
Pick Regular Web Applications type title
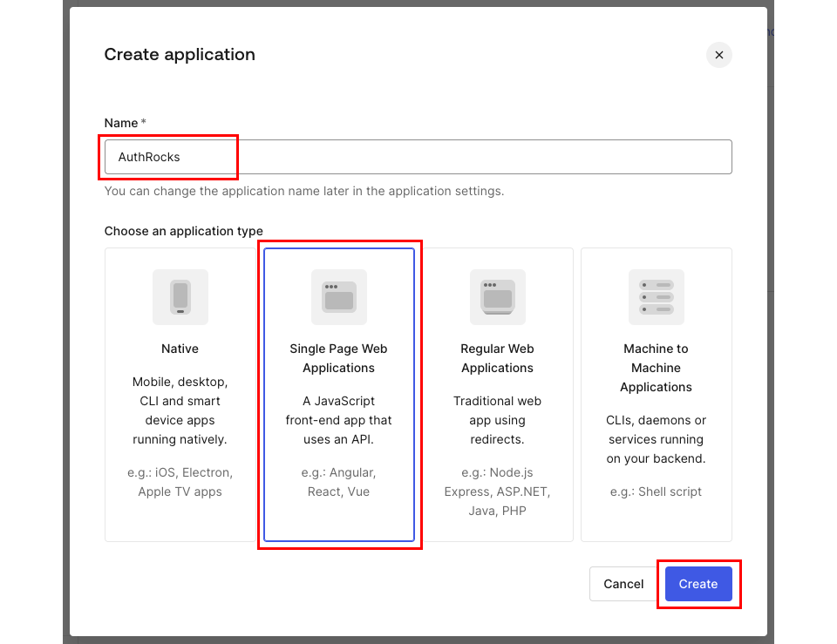498,358
